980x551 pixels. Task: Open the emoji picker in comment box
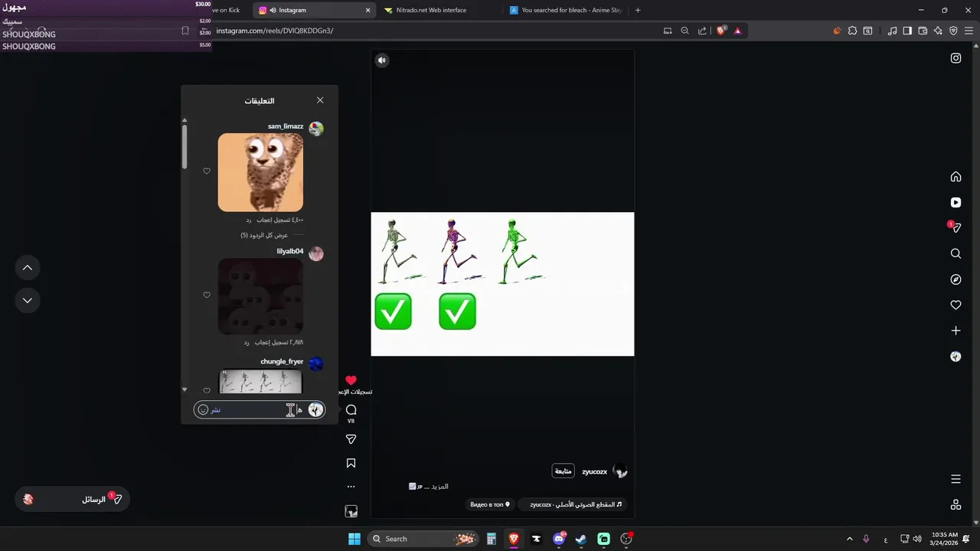click(x=203, y=409)
